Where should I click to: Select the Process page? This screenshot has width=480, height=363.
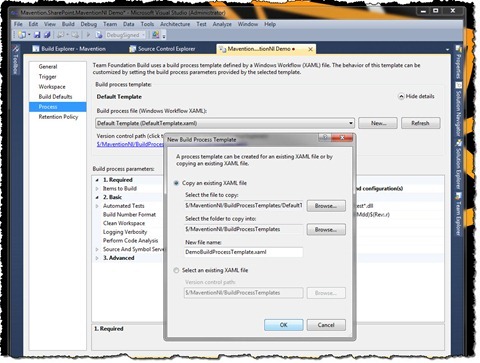click(x=57, y=107)
